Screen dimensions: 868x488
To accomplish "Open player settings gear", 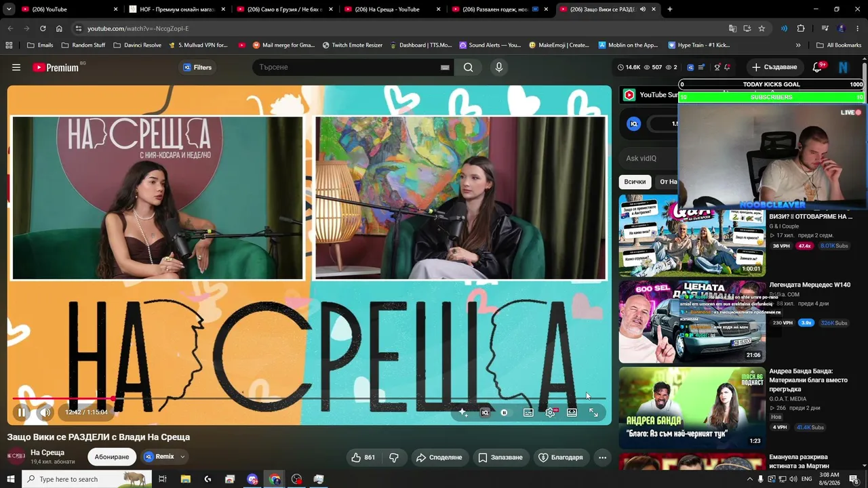I will pyautogui.click(x=550, y=412).
